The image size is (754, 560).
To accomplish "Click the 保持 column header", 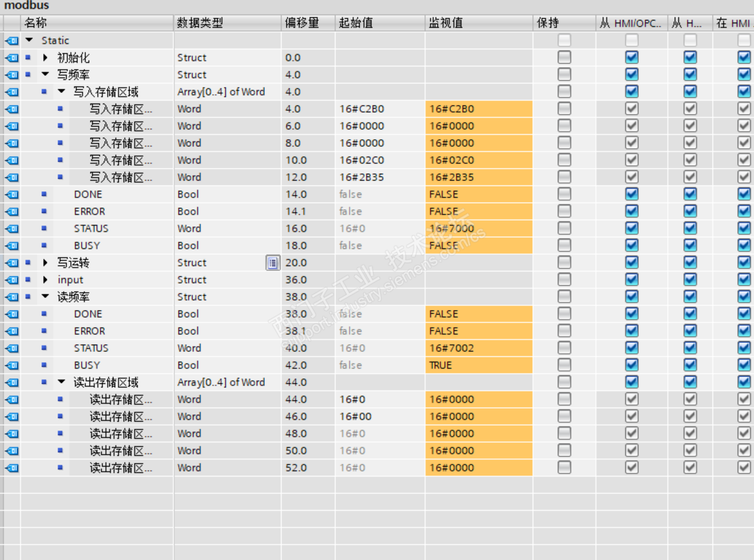I will click(x=564, y=23).
